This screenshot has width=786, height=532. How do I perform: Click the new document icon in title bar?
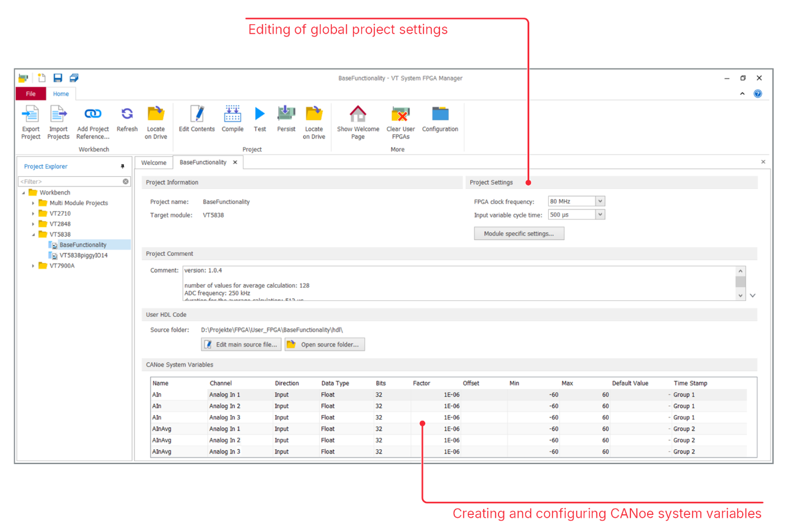(41, 78)
